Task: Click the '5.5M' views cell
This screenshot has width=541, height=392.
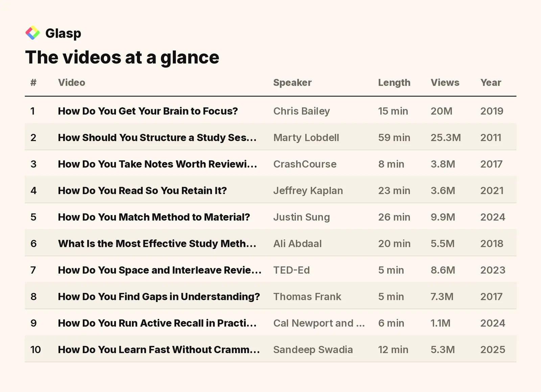Action: click(x=443, y=244)
